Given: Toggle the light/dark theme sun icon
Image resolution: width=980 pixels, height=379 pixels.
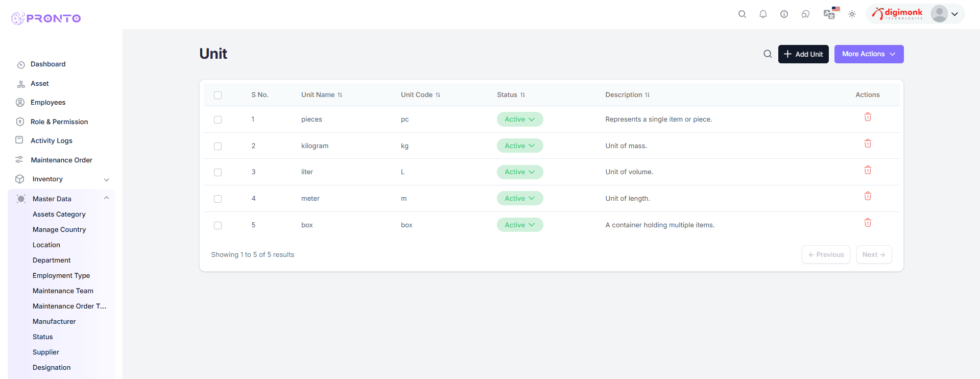Looking at the screenshot, I should [852, 14].
